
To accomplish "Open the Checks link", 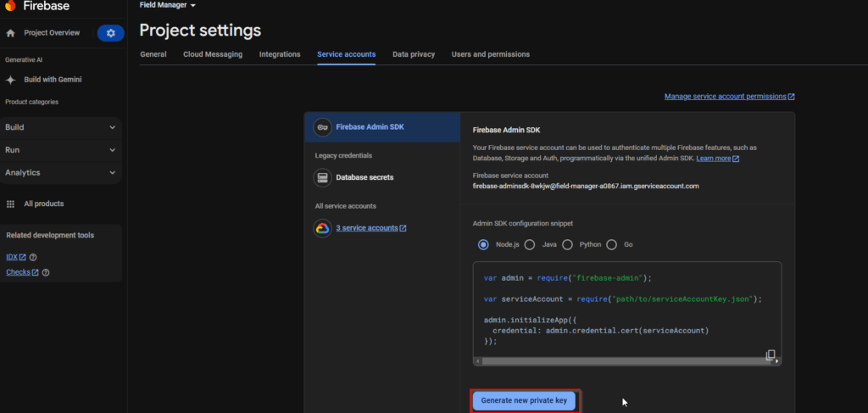I will pos(22,272).
